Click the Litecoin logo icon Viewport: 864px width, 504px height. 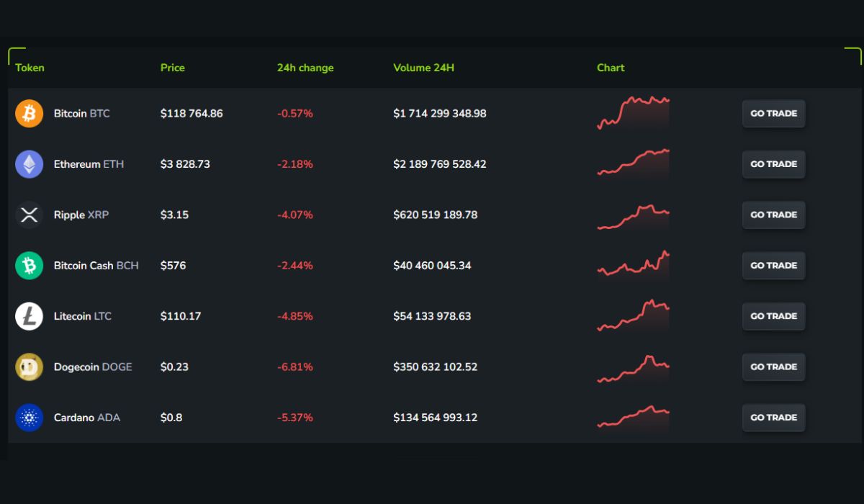29,315
